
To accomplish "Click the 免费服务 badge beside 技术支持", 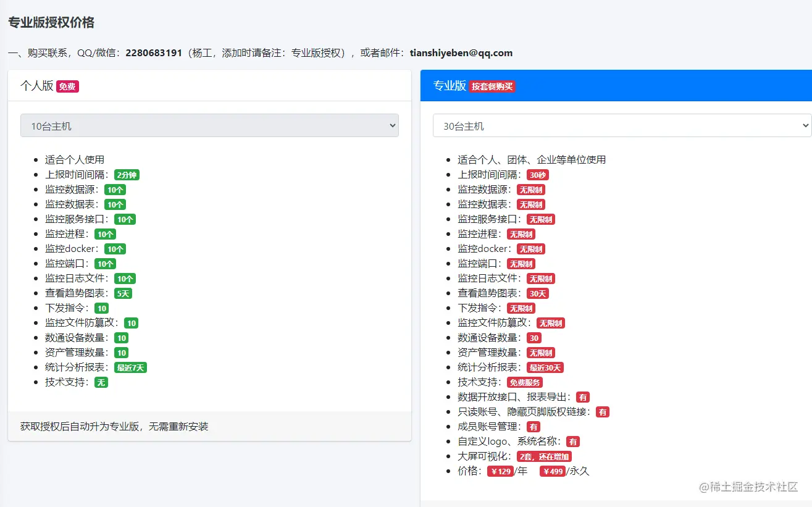I will 525,382.
